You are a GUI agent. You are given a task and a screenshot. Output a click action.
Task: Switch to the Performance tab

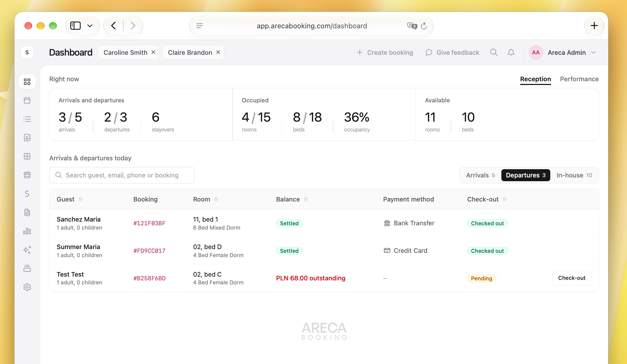[x=579, y=79]
